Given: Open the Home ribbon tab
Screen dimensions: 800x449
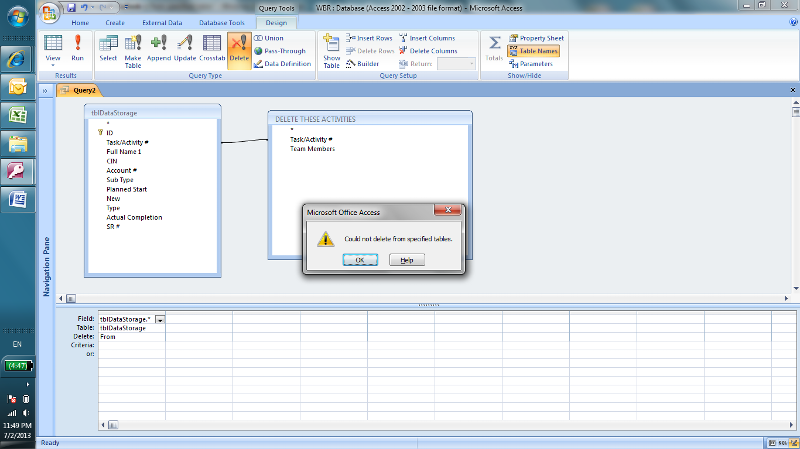Looking at the screenshot, I should click(x=80, y=23).
